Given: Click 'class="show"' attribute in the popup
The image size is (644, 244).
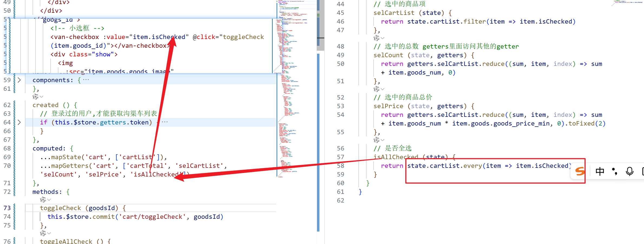Looking at the screenshot, I should click(x=92, y=54).
